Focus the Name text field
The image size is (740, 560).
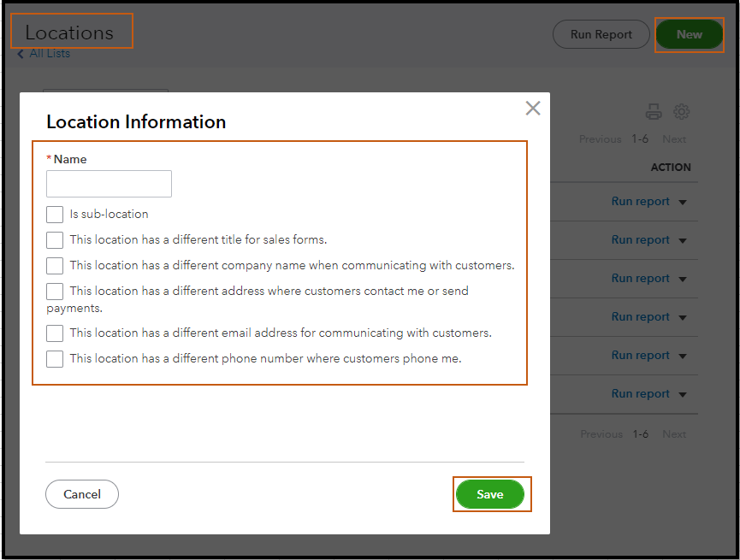[109, 184]
